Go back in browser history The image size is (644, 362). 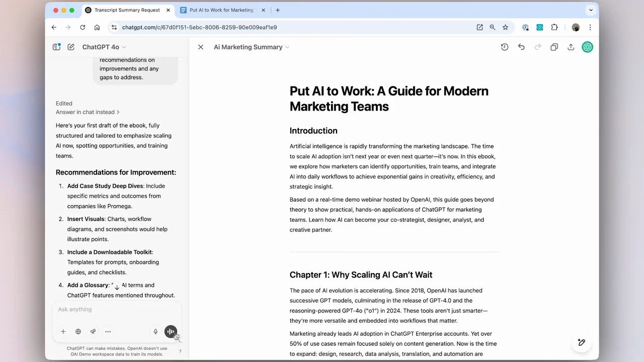tap(54, 27)
